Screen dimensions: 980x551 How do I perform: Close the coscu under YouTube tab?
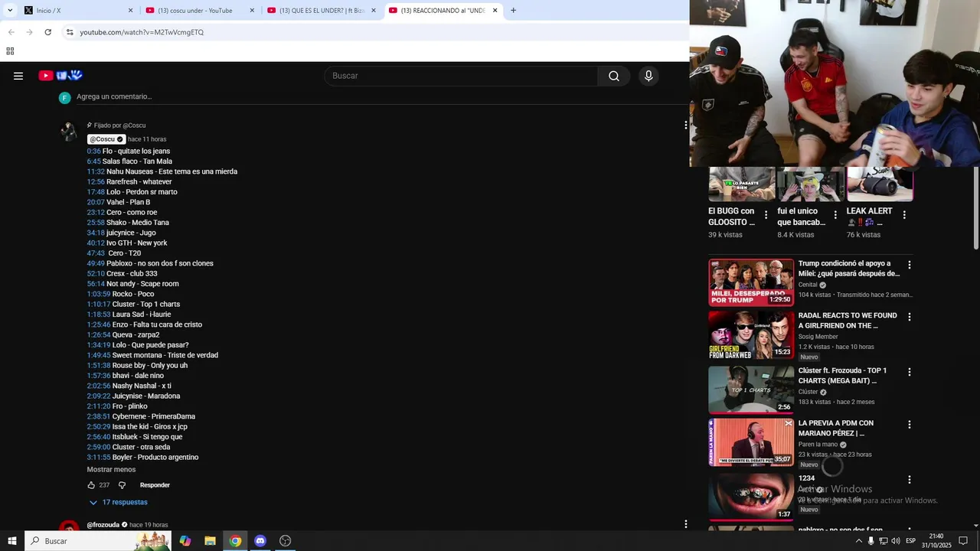click(252, 11)
